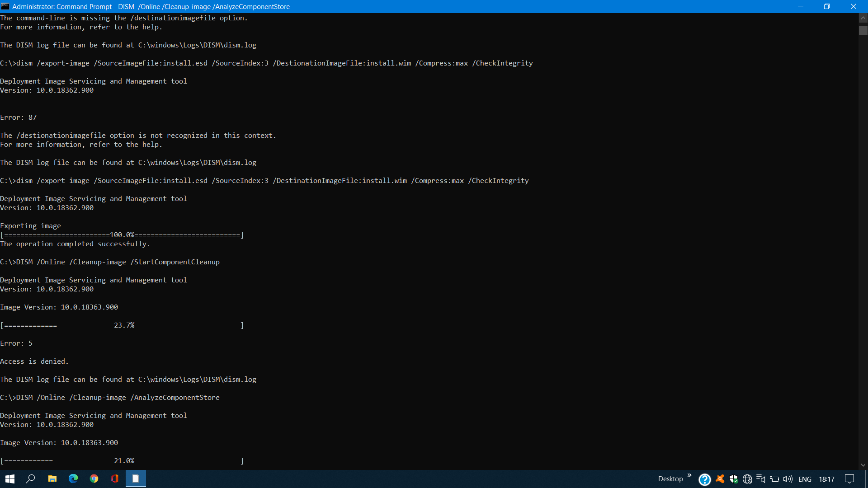Click the battery power tray icon
868x488 pixels.
pos(774,479)
